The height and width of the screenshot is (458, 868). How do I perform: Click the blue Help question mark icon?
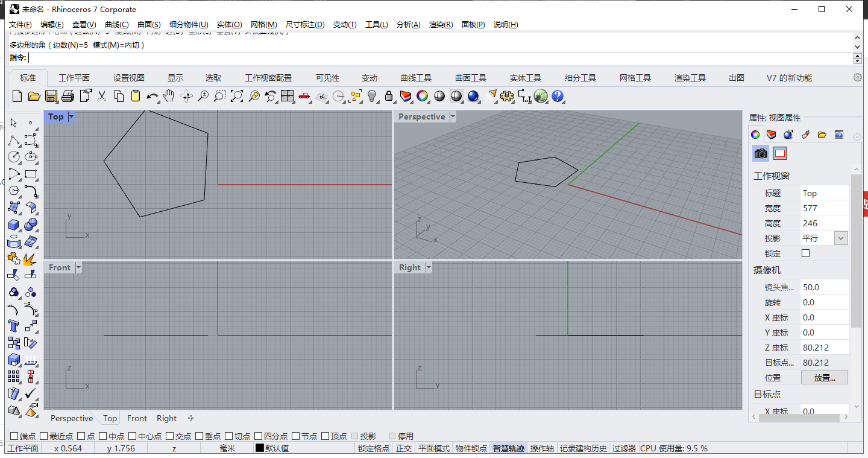[558, 96]
